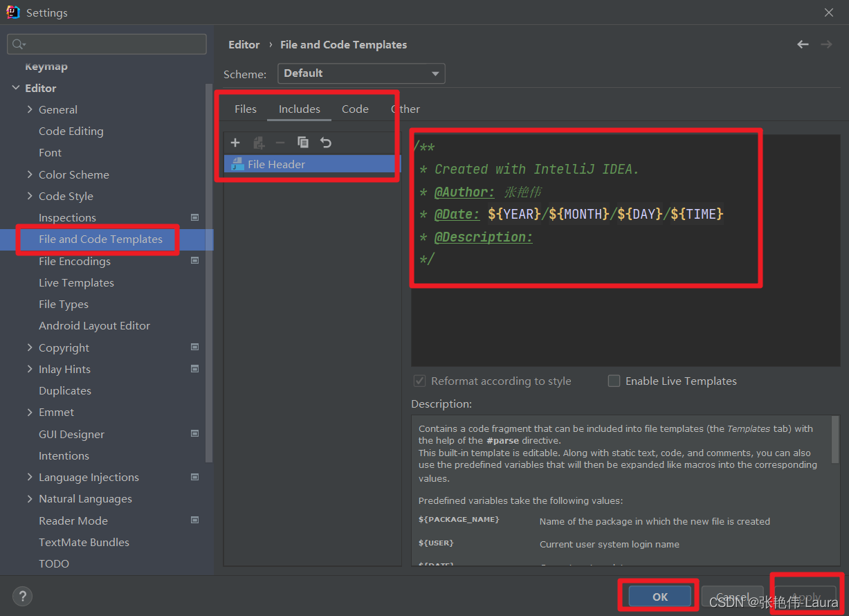Viewport: 849px width, 616px height.
Task: Open File Encodings settings page
Action: pyautogui.click(x=75, y=261)
